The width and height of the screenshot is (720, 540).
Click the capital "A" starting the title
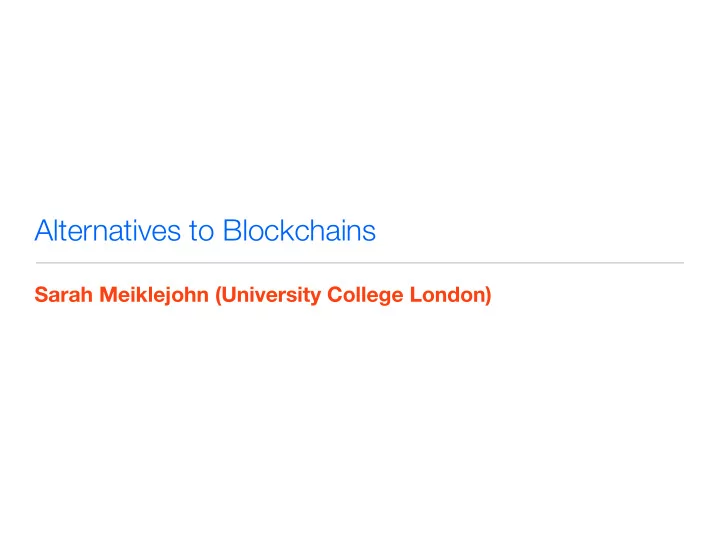tap(44, 231)
